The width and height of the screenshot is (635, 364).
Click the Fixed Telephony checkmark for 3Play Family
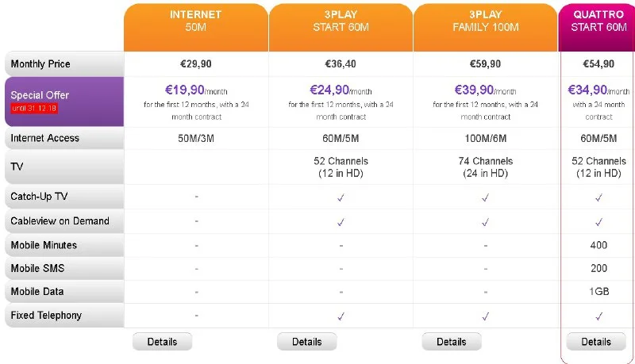click(x=485, y=316)
